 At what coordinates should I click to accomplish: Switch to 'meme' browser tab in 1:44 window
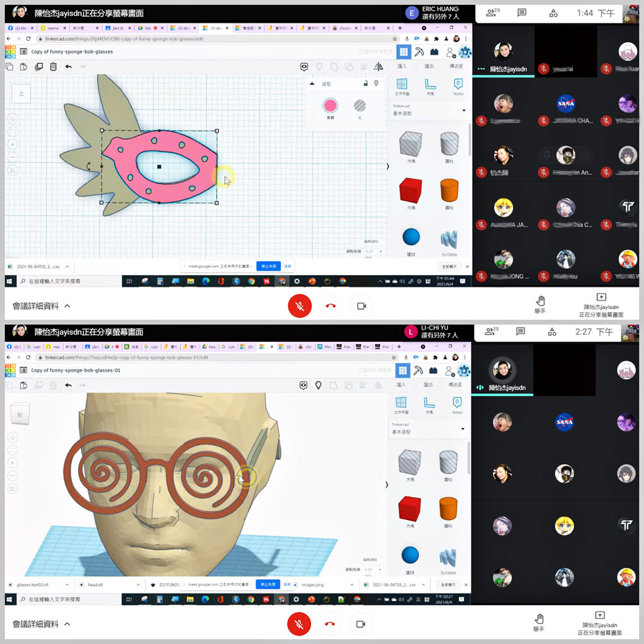[x=53, y=28]
